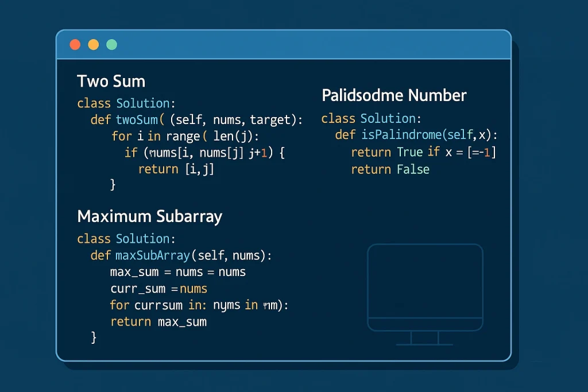The height and width of the screenshot is (392, 588).
Task: Click the closing brace below "return max_sum"
Action: 94,337
